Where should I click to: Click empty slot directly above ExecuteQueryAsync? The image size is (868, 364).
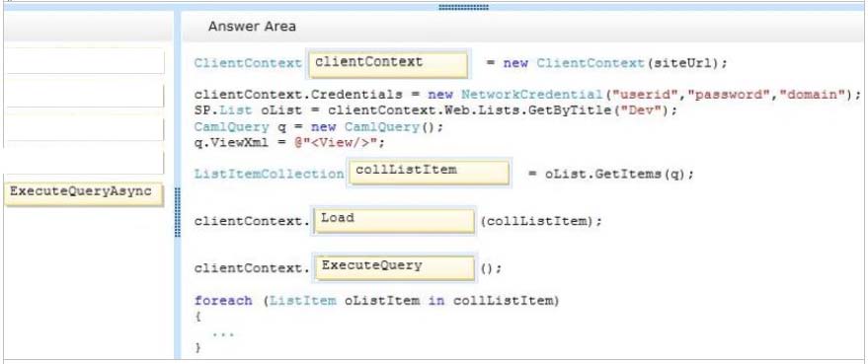click(x=84, y=163)
